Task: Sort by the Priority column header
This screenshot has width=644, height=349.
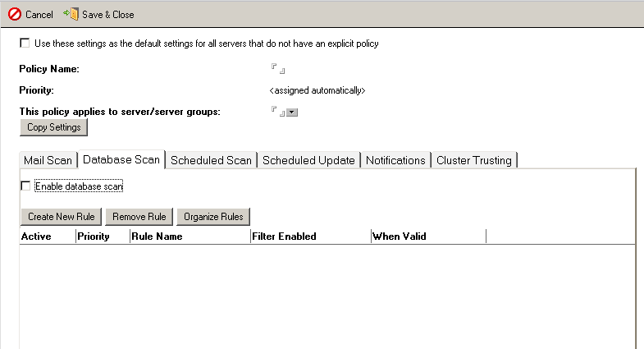Action: [93, 236]
